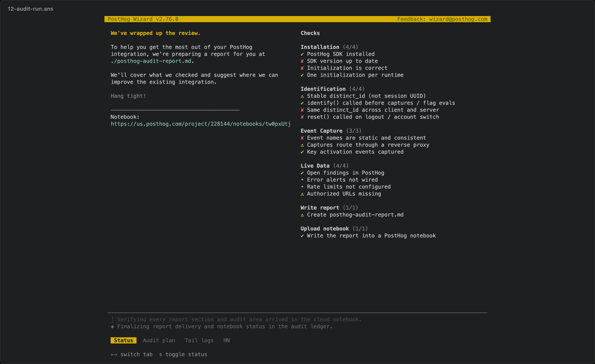Switch to the Audit plan tab
The image size is (595, 364).
(159, 340)
